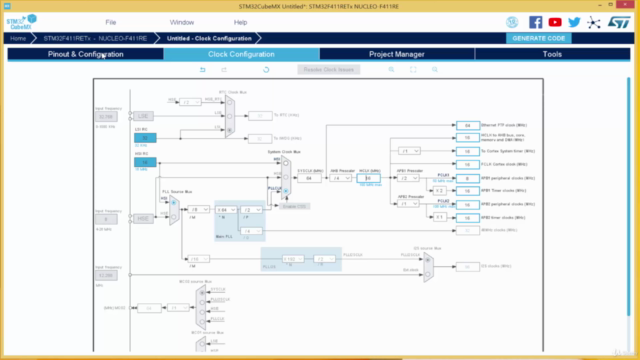Image resolution: width=640 pixels, height=360 pixels.
Task: Open the PLLI2S multiplier X 192 dropdown
Action: point(293,259)
